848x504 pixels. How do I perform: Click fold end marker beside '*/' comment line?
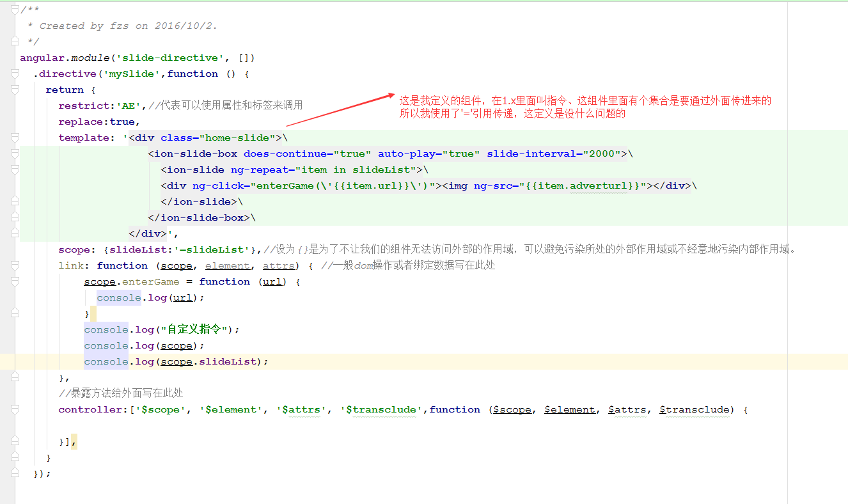coord(15,42)
